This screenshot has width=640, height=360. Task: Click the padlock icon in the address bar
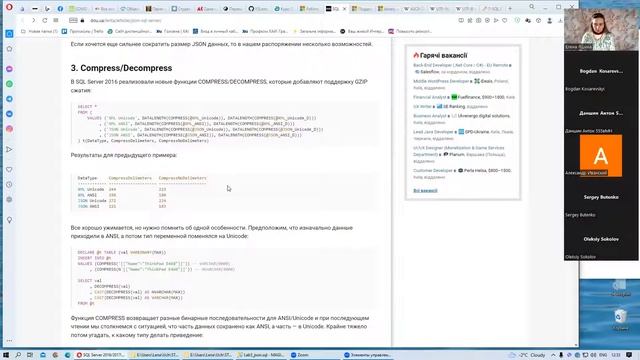82,20
